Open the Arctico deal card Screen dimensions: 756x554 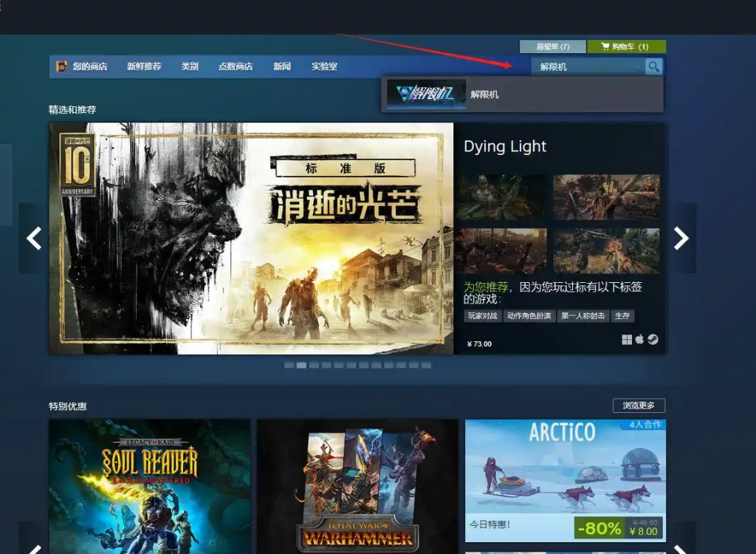565,481
